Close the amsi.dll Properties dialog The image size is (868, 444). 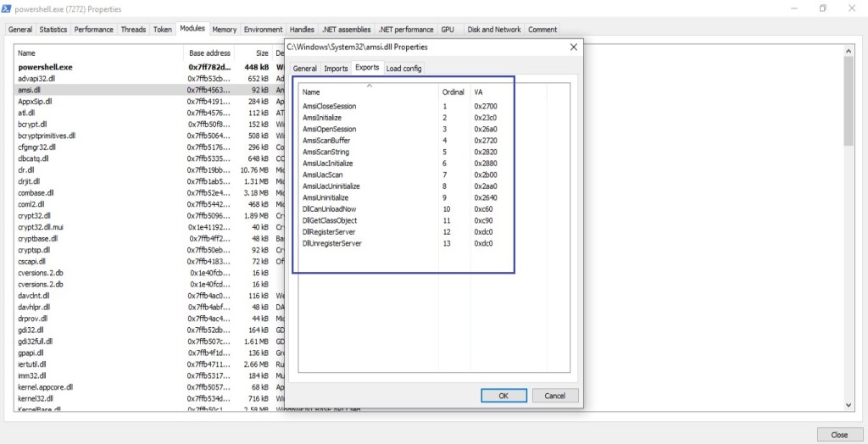(572, 47)
